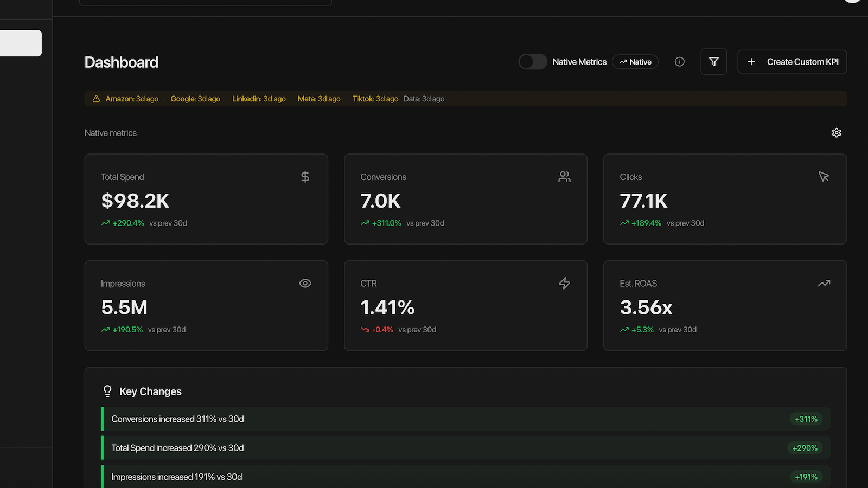Click the Native trend badge
The image size is (868, 488).
pyautogui.click(x=635, y=62)
